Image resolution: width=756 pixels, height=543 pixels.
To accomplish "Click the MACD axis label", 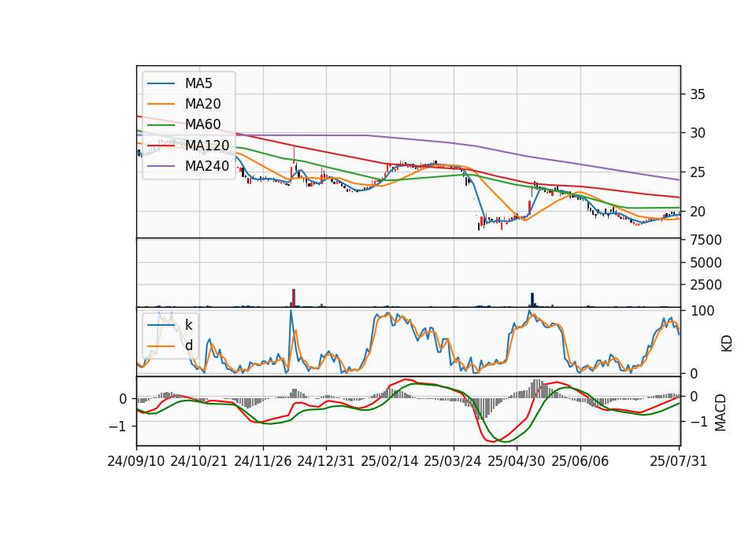I will pyautogui.click(x=720, y=412).
